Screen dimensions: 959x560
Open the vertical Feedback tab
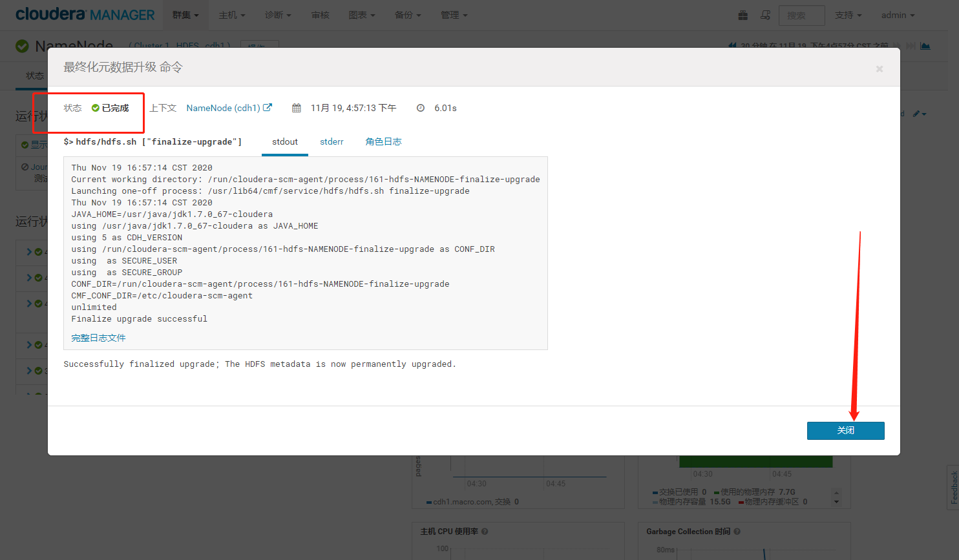pos(954,487)
